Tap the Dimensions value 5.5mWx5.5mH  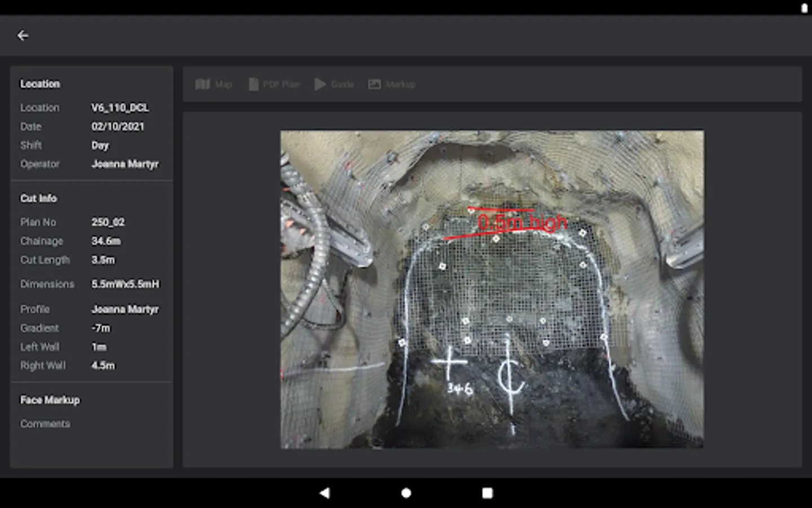125,284
